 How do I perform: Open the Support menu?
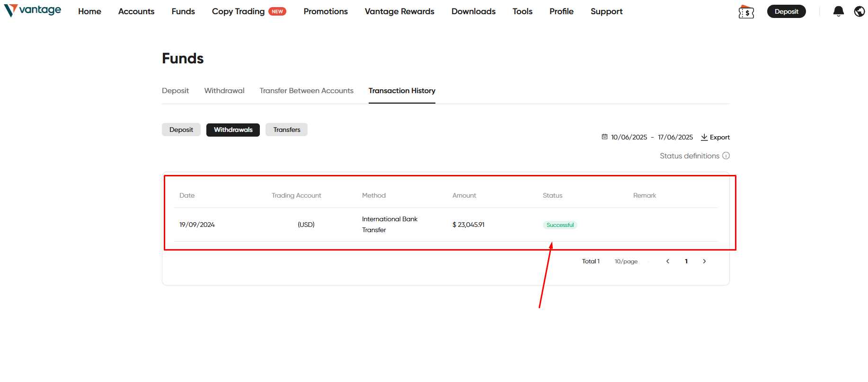pos(606,11)
